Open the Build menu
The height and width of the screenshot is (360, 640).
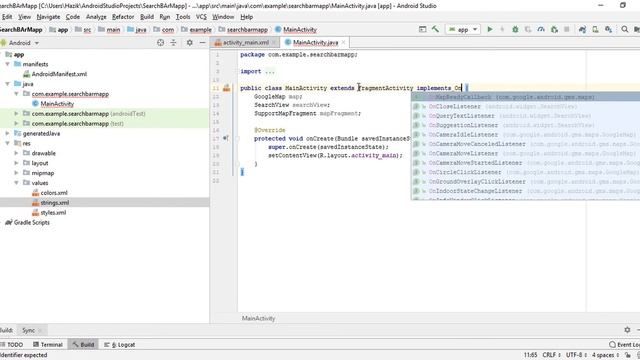click(147, 17)
